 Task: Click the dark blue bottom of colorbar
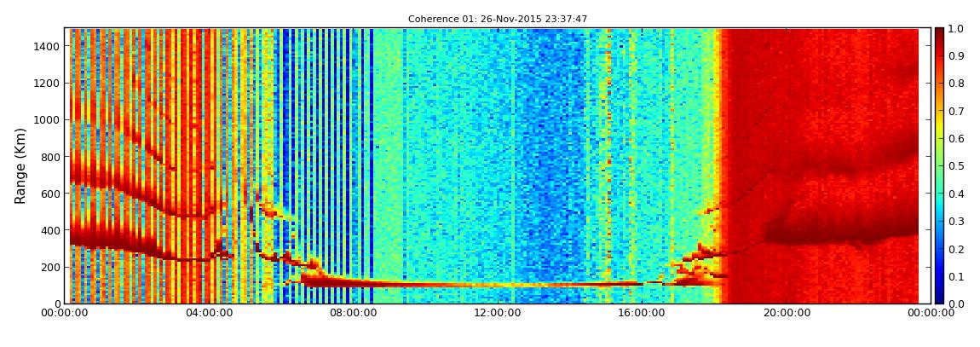pos(940,298)
